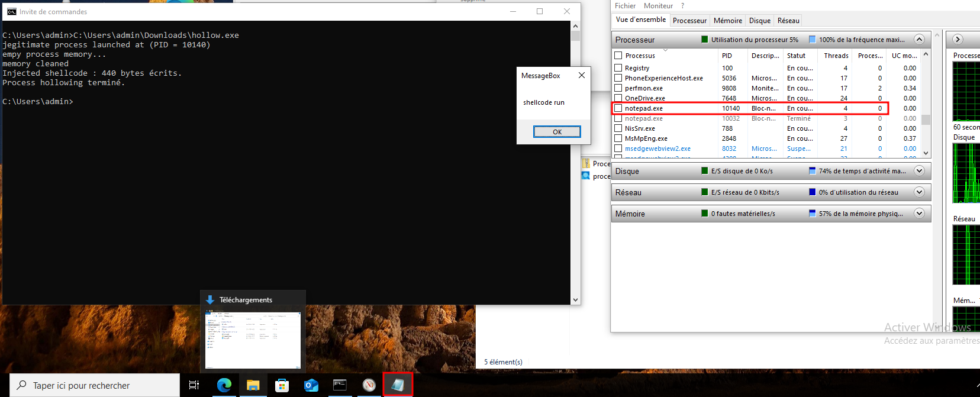Open the Moniteur menu
The width and height of the screenshot is (980, 397).
point(658,6)
